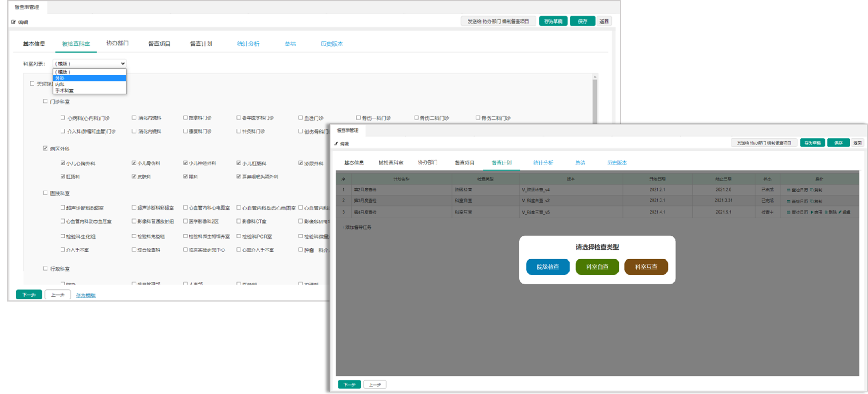Viewport: 868px width, 394px height.
Task: Click calendar icon in row 1 (第2月度查检)
Action: [x=789, y=190]
